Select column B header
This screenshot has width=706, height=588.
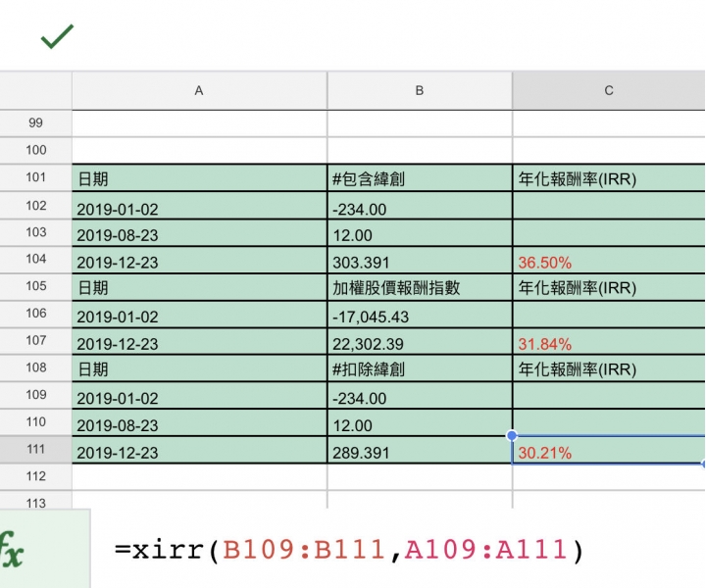click(420, 90)
